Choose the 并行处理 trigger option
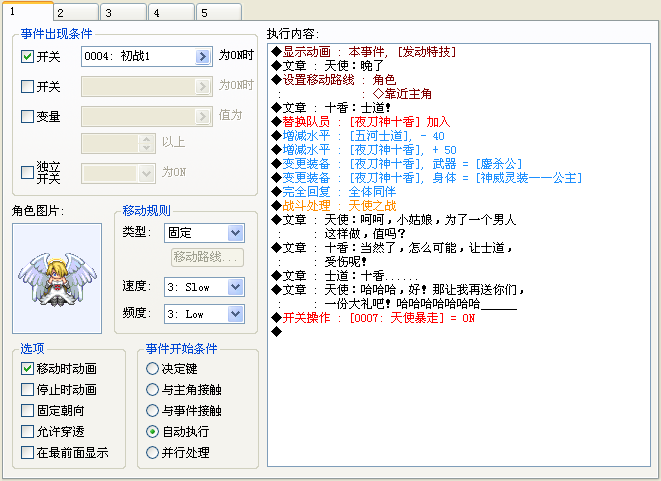The width and height of the screenshot is (661, 481). [152, 453]
